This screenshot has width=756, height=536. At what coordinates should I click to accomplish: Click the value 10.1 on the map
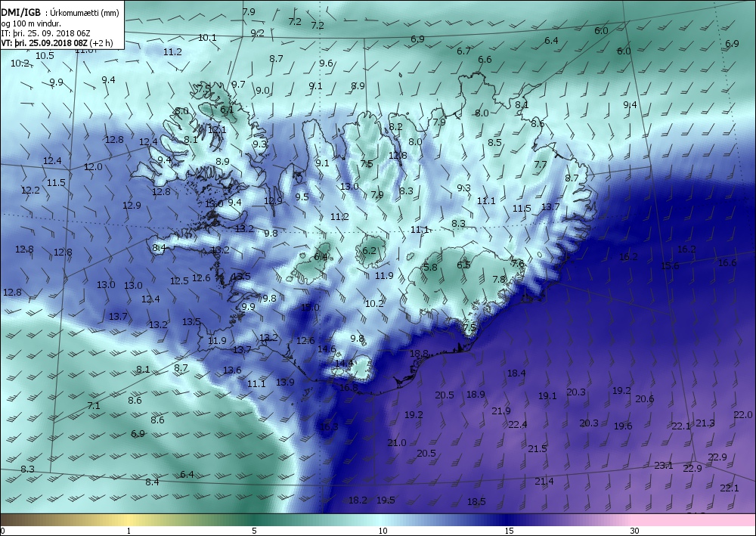coord(207,37)
